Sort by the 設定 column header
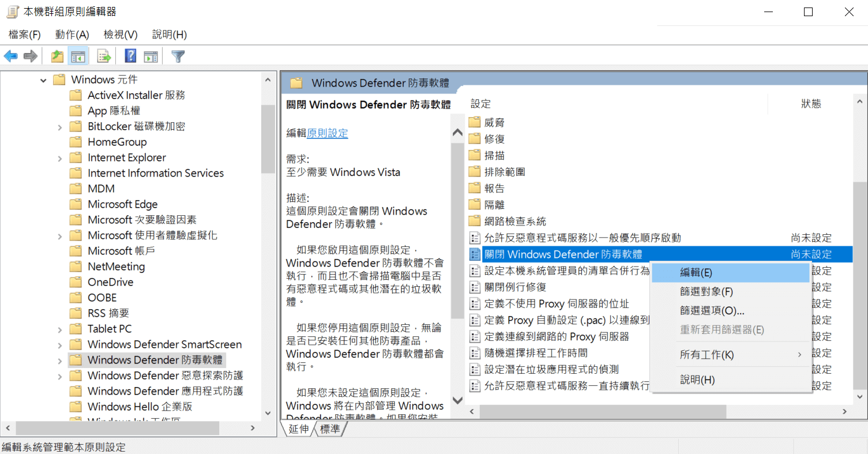 pos(480,104)
